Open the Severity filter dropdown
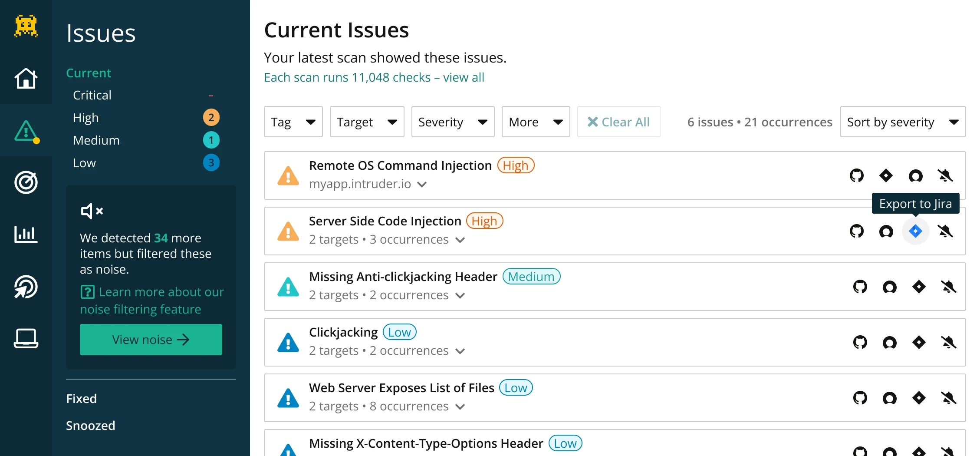The height and width of the screenshot is (456, 980). tap(453, 122)
